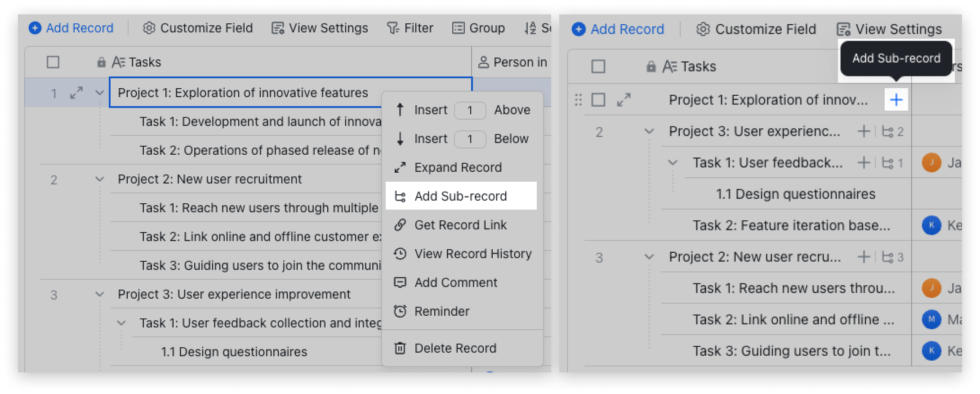Click the blue plus Add Sub-record icon
This screenshot has width=980, height=394.
[x=896, y=100]
